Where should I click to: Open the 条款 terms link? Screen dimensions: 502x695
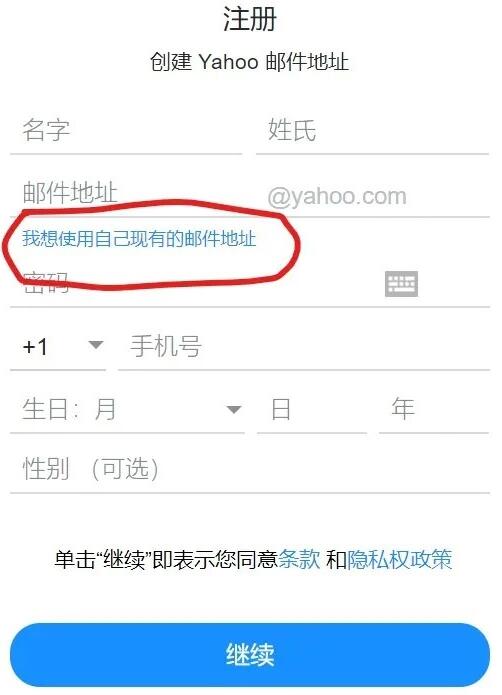299,559
